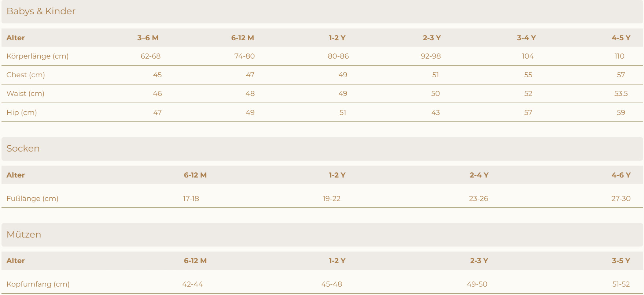Viewport: 644px width, 295px height.
Task: Select the 3-5 Y hats column header
Action: coord(621,261)
